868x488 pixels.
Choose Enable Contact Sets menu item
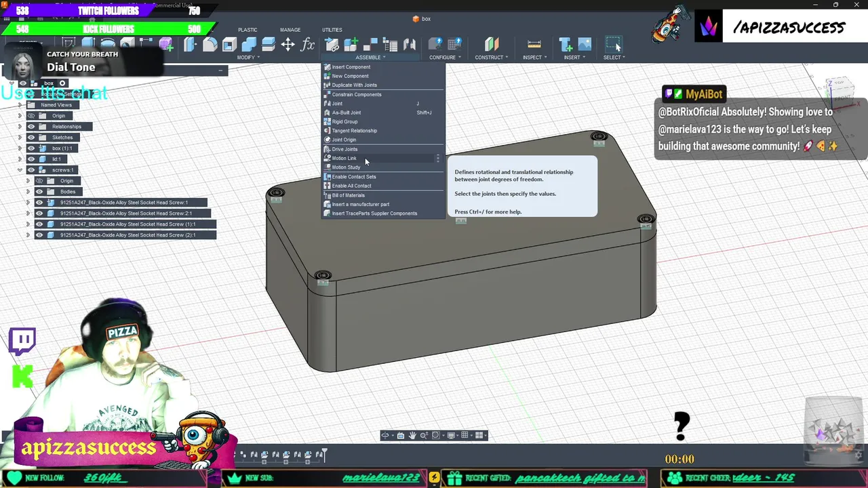click(x=383, y=177)
